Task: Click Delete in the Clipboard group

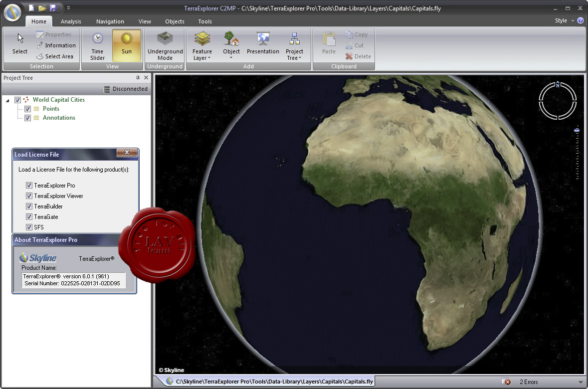Action: point(358,56)
